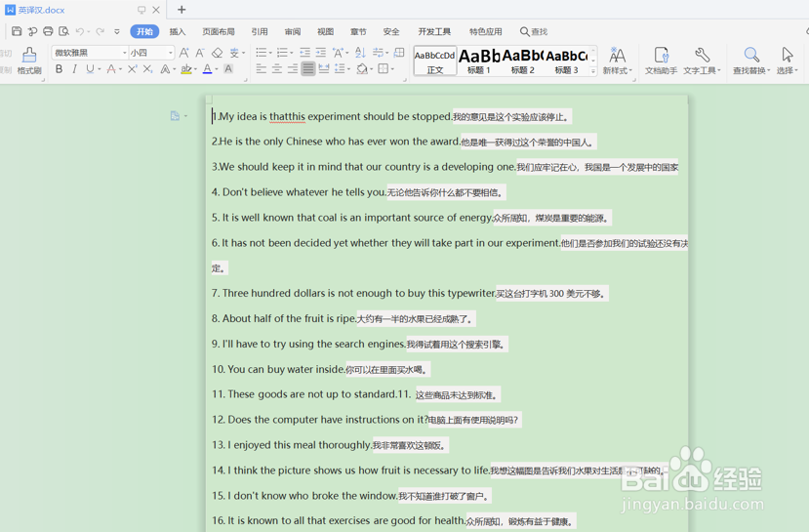The width and height of the screenshot is (809, 532).
Task: Decrease paragraph indent
Action: tap(304, 53)
